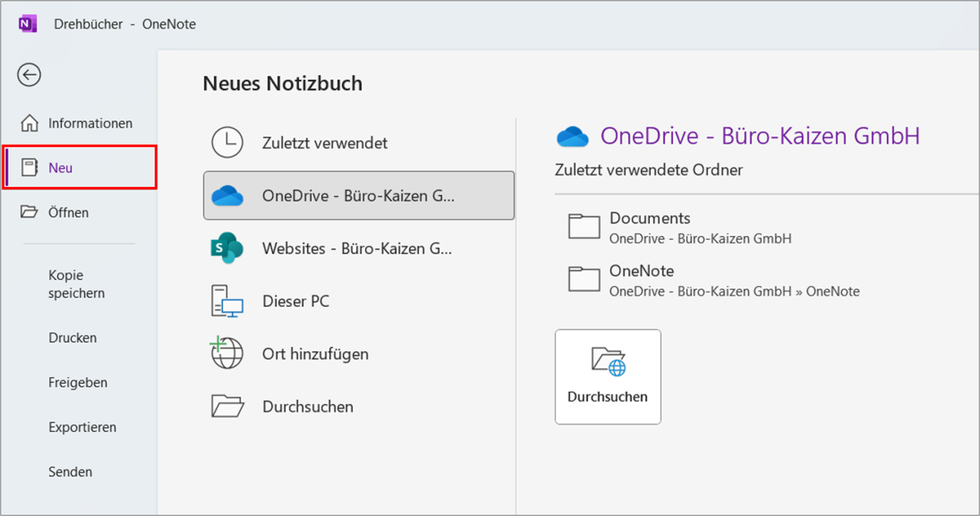Select the Informationen sidebar entry
The width and height of the screenshot is (980, 516).
point(90,122)
